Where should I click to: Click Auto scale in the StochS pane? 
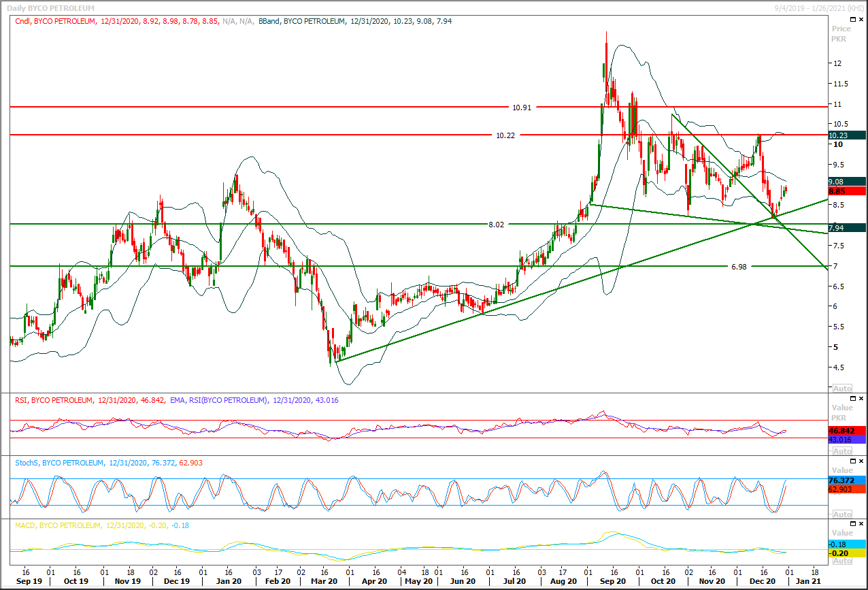coord(842,514)
